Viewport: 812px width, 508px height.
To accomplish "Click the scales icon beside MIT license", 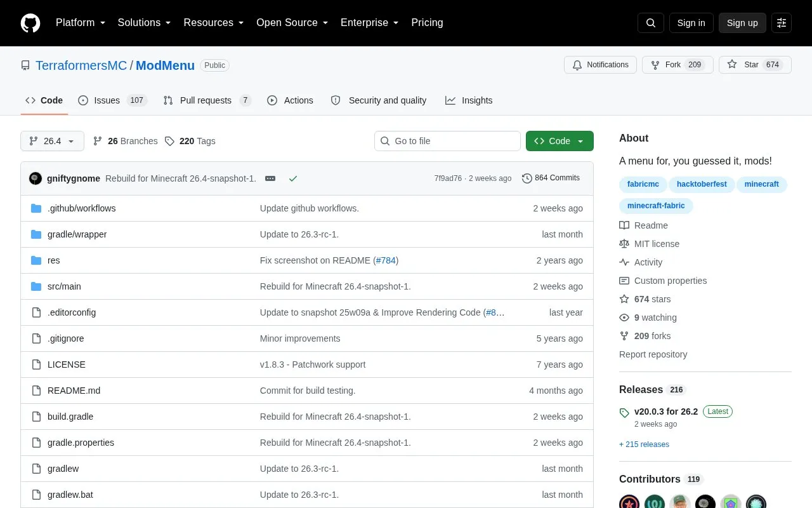I will (624, 244).
